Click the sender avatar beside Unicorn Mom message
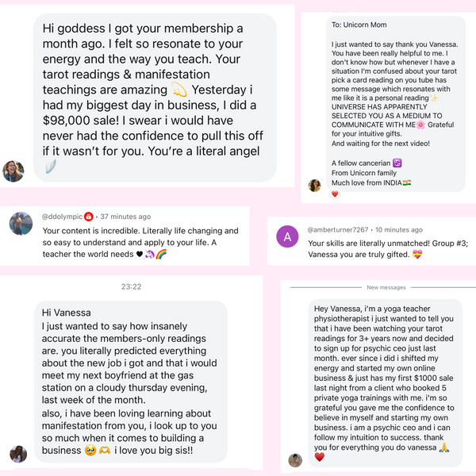Image resolution: width=476 pixels, height=476 pixels. point(314,185)
